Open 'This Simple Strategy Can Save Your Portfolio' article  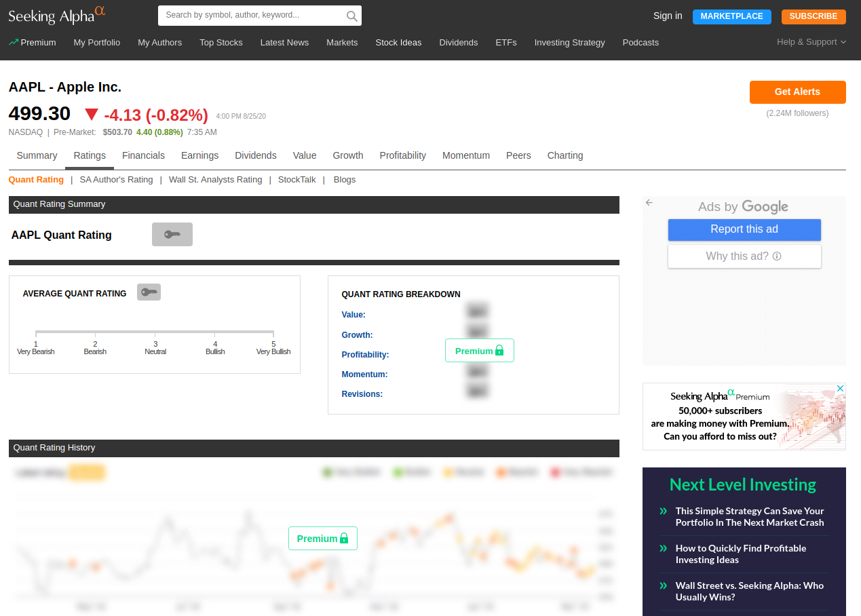(x=750, y=516)
